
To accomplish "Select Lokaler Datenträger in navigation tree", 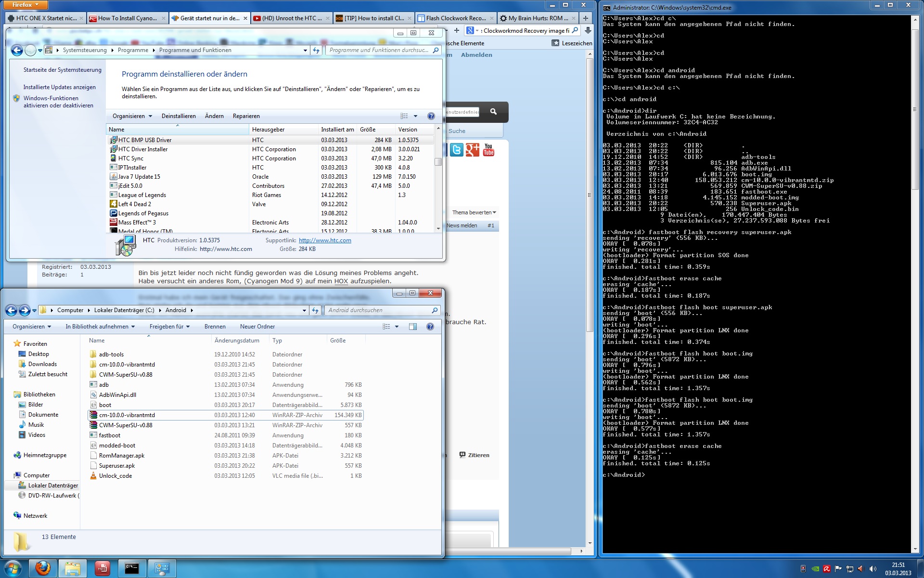I will coord(48,486).
